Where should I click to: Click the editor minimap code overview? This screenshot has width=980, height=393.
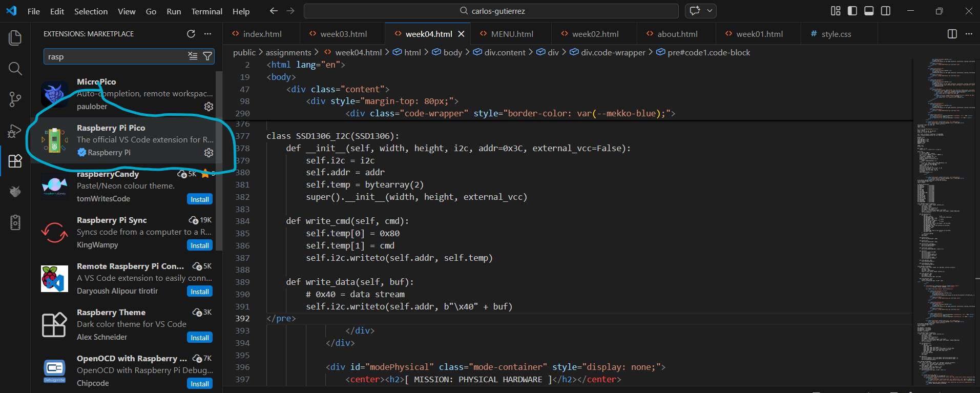(944, 222)
